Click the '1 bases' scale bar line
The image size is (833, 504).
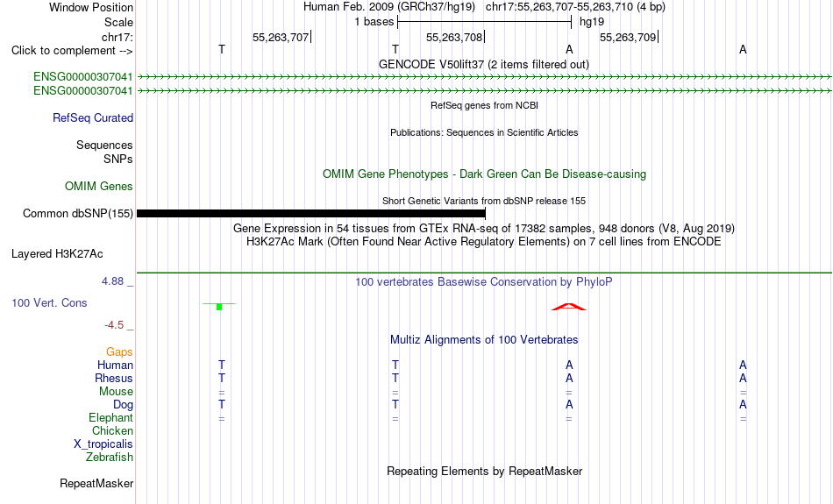tap(484, 22)
